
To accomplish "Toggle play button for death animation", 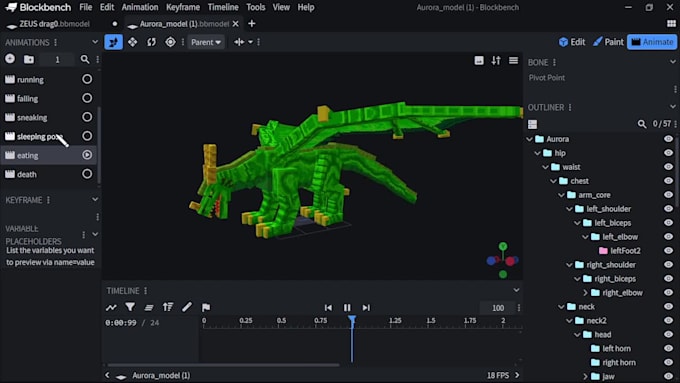I will point(87,174).
